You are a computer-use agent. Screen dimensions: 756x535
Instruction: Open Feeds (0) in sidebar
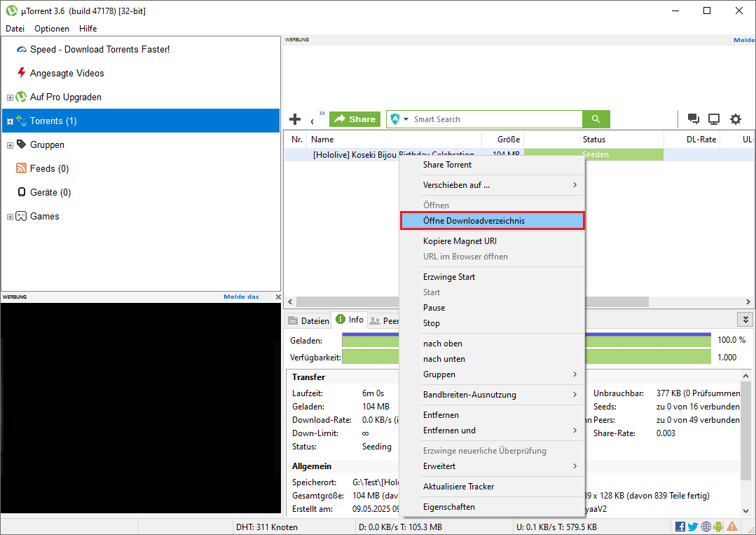49,168
